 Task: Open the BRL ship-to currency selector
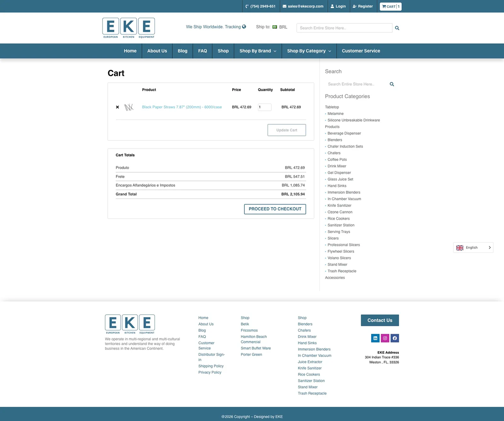[x=280, y=27]
